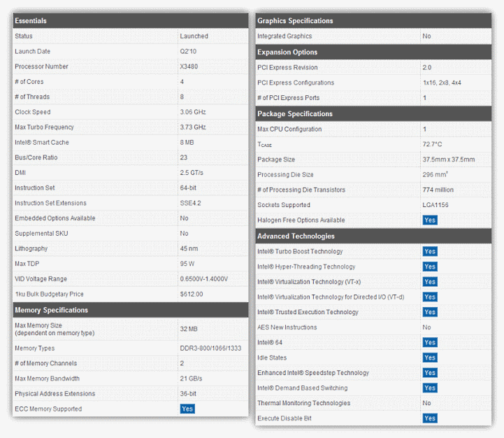This screenshot has height=438, width=504.
Task: Click Yes badge for VT-d Directed I/O
Action: [x=430, y=297]
